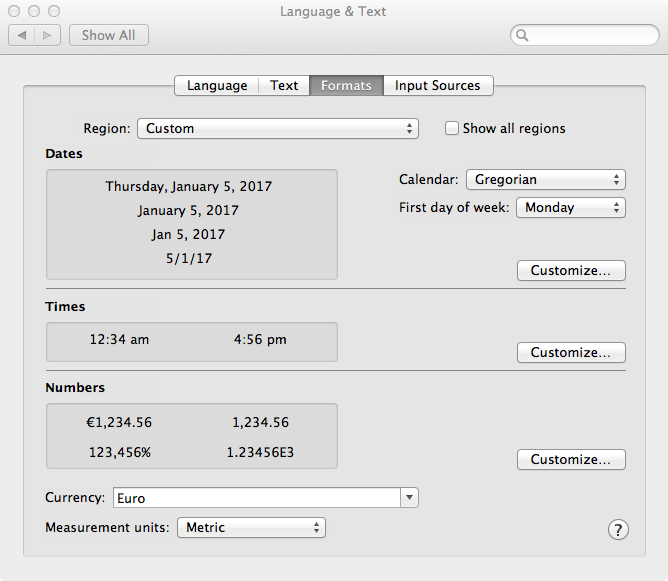The height and width of the screenshot is (581, 668).
Task: Change the First day of week dropdown
Action: (x=570, y=208)
